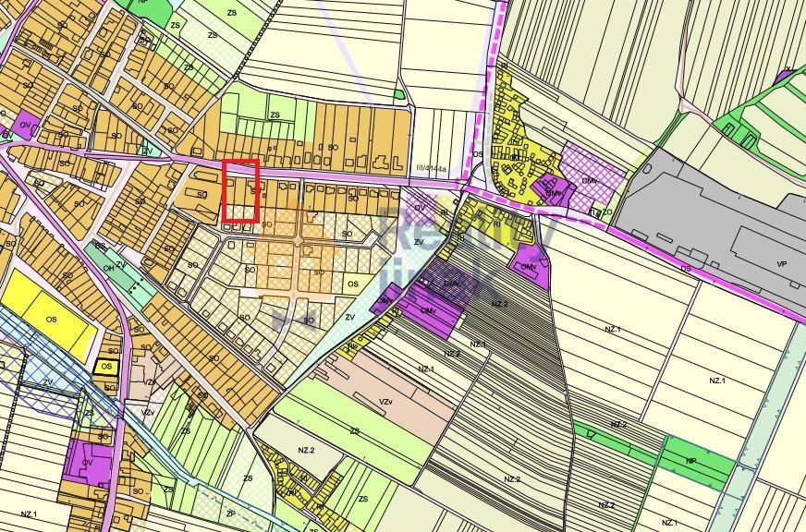Select the beige NZ.2 parcel near the bottom
Viewport: 806px width, 532px height.
coord(305,450)
